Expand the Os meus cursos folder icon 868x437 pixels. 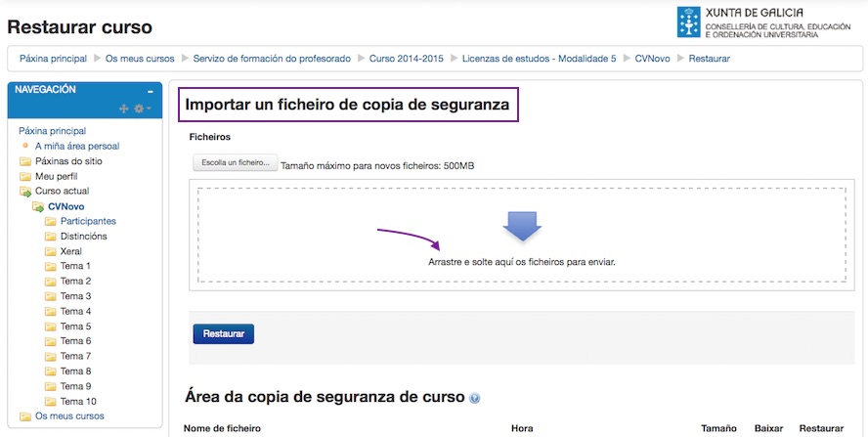[24, 416]
